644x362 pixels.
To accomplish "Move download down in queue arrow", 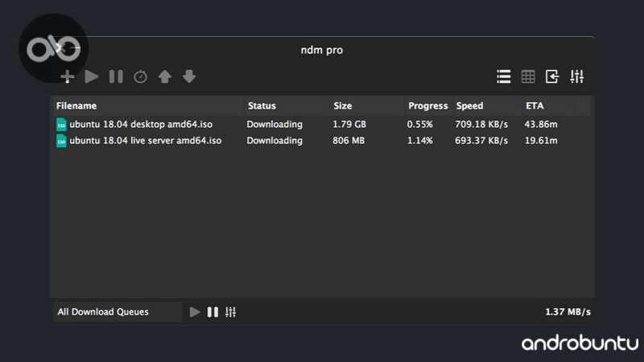I will 189,76.
